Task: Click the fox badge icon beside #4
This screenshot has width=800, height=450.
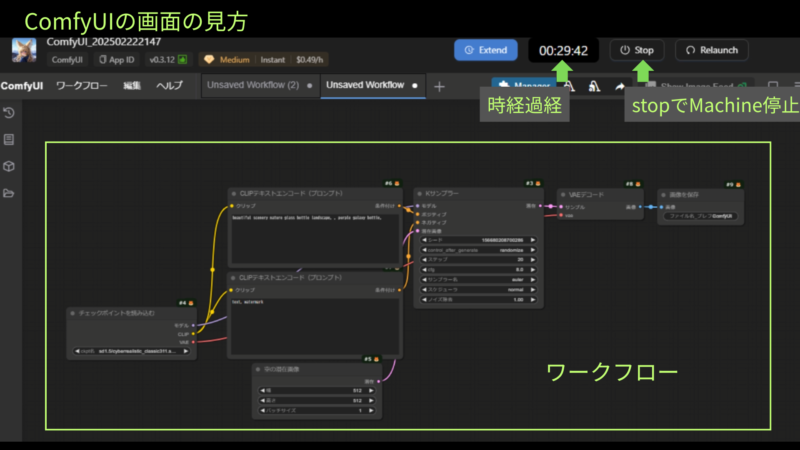Action: coord(191,303)
